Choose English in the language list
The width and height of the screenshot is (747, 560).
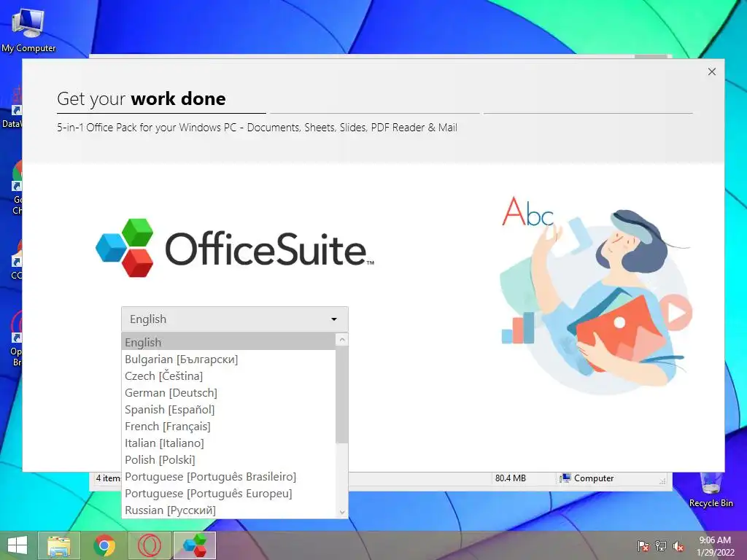(229, 342)
